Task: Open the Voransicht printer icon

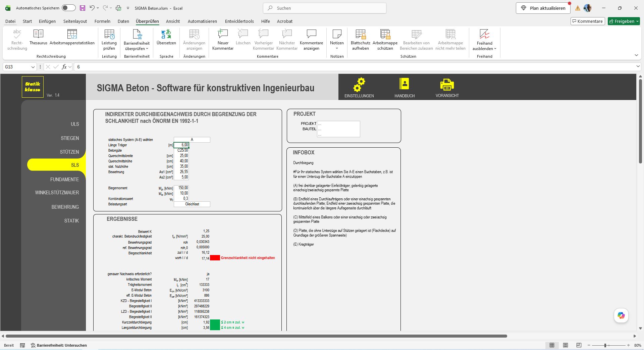Action: [x=447, y=84]
